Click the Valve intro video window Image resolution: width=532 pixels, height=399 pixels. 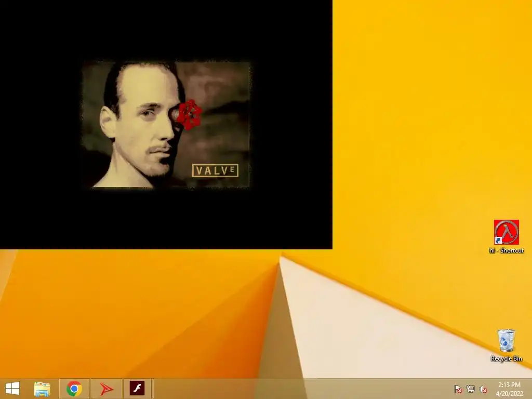pos(166,125)
